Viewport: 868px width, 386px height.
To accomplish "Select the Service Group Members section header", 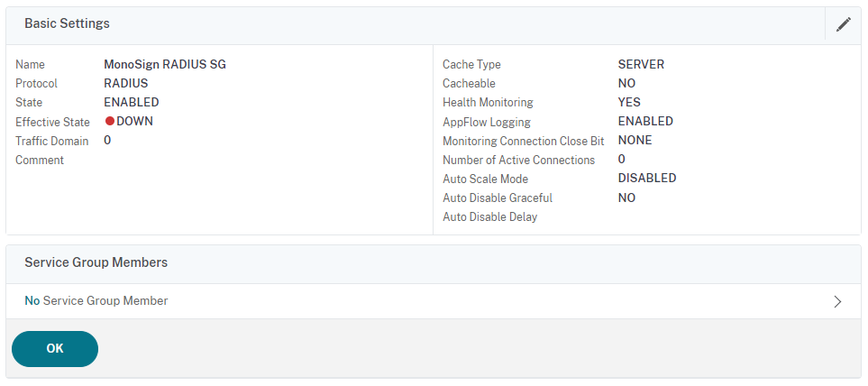I will pos(96,262).
